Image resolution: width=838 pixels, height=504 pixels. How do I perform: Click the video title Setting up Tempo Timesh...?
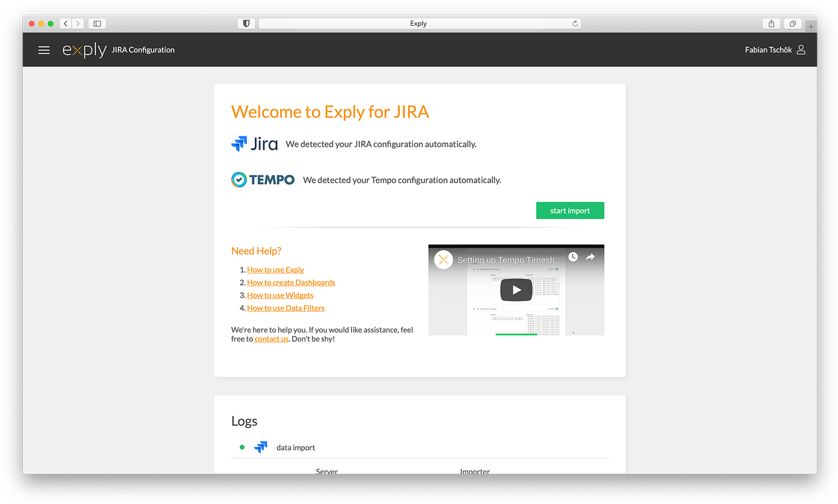pyautogui.click(x=508, y=260)
